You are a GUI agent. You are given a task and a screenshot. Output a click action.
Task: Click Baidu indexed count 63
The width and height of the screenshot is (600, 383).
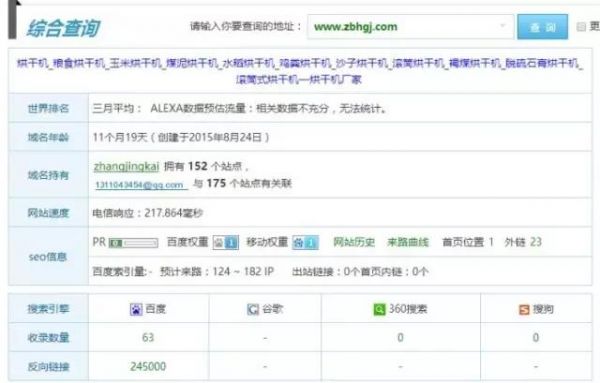[x=148, y=337]
